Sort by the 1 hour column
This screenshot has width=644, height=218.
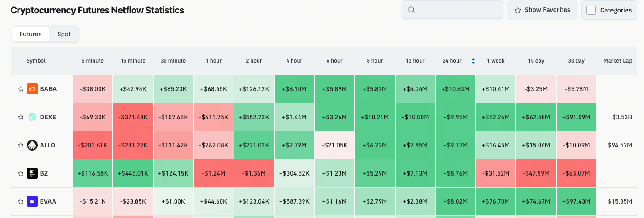pos(214,61)
